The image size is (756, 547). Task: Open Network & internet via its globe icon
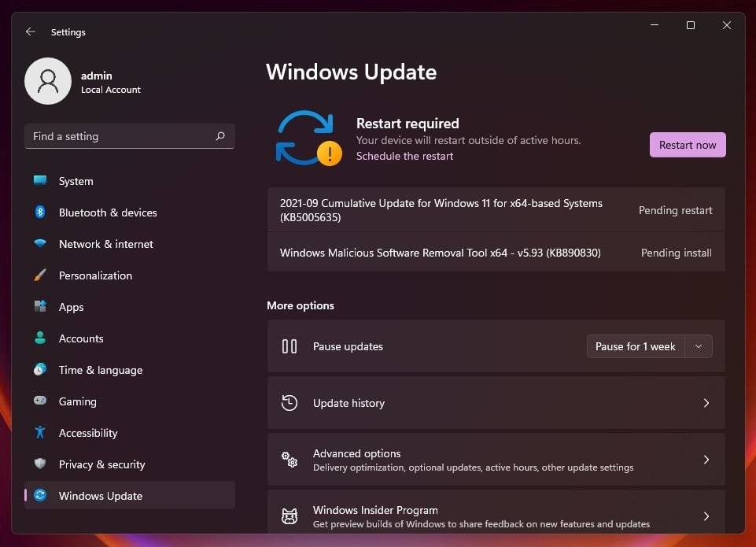41,243
